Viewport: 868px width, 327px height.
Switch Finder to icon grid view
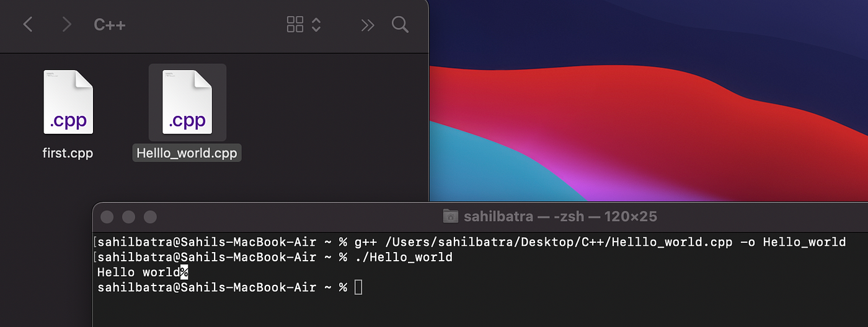tap(295, 25)
